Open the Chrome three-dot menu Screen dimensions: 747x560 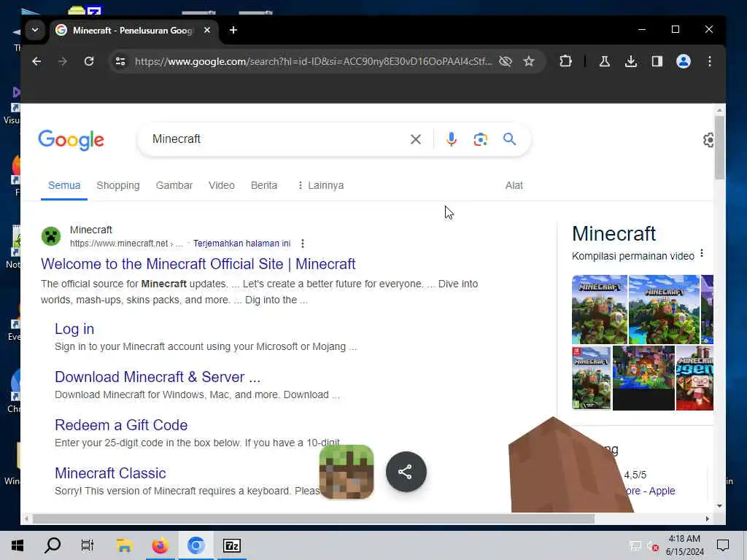[709, 61]
